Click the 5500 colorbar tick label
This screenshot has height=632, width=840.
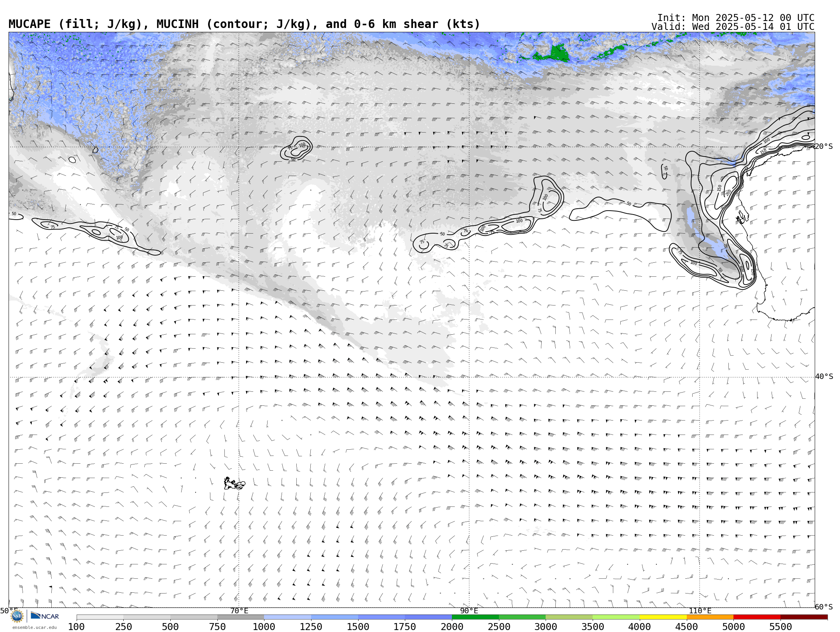pos(780,627)
